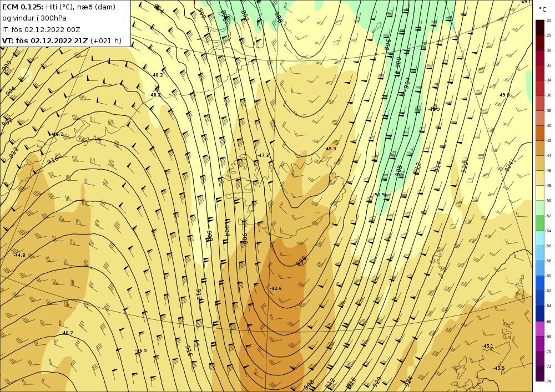
Task: Click the -47.3 temperature label
Action: coord(263,155)
